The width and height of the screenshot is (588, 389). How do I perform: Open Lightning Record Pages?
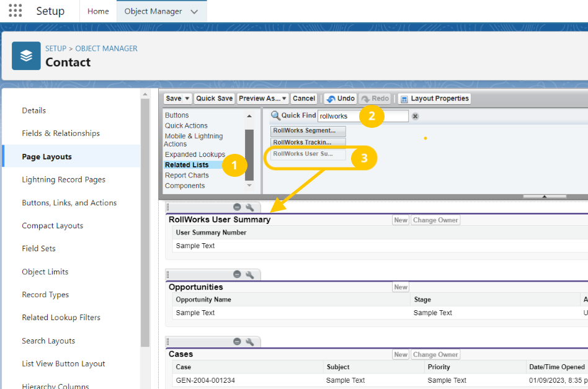tap(64, 180)
